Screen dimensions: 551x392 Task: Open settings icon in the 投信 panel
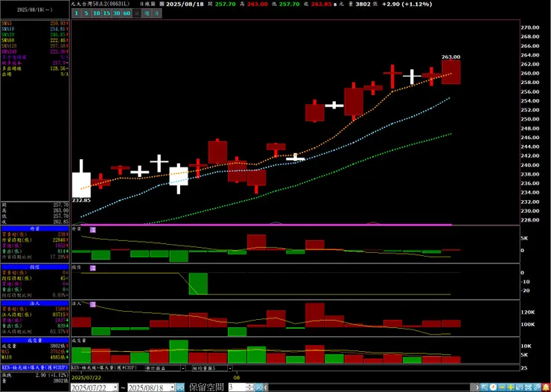click(x=93, y=268)
